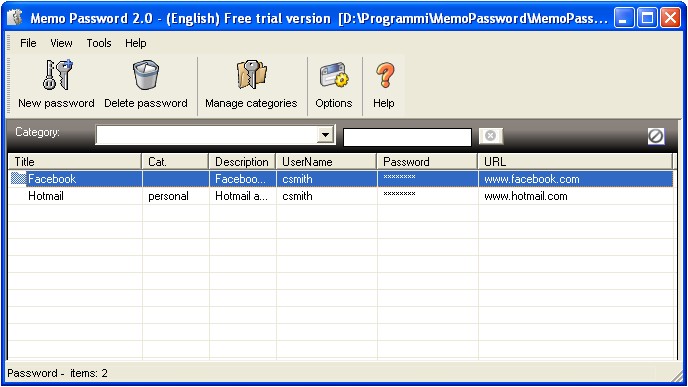Sort by the Password column header
Image resolution: width=688 pixels, height=387 pixels.
tap(427, 161)
